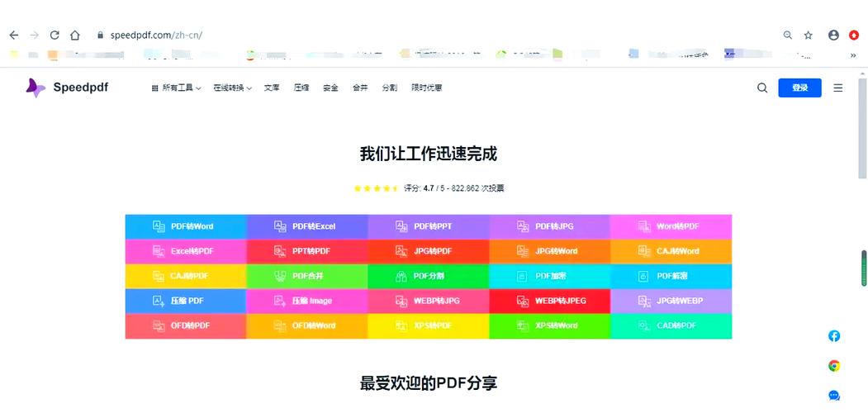Image resolution: width=868 pixels, height=413 pixels.
Task: Open the PDF转Word conversion tile
Action: (x=186, y=226)
